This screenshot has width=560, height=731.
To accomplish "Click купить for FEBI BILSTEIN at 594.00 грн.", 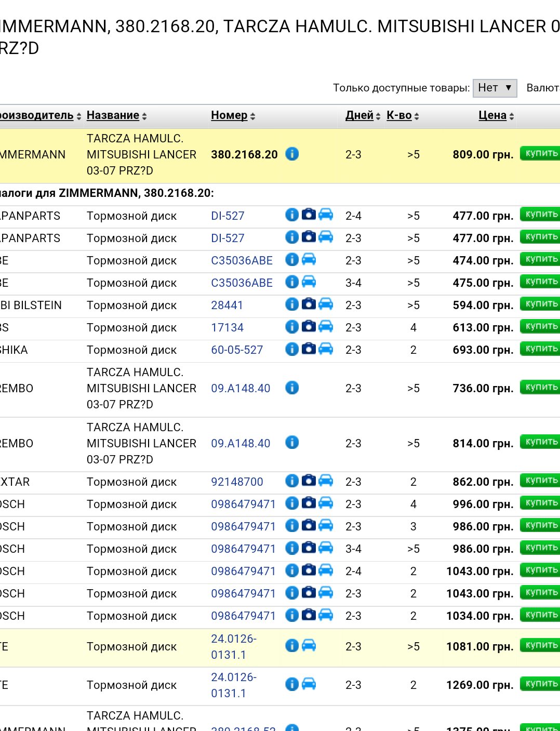I will [x=540, y=304].
